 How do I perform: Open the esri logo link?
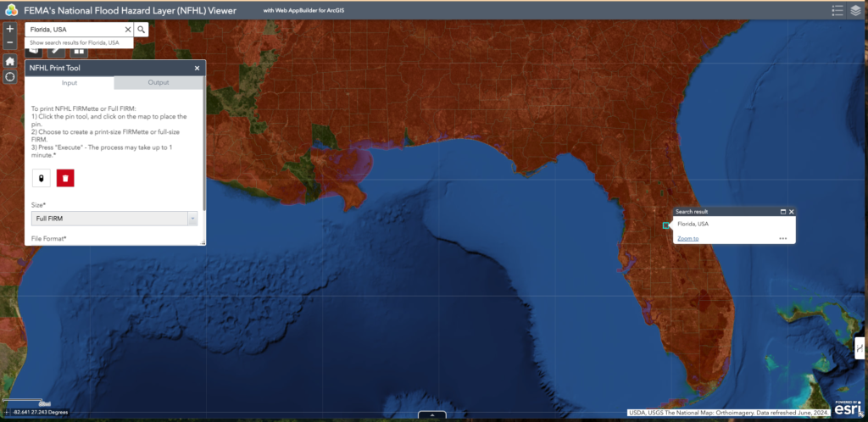(847, 408)
